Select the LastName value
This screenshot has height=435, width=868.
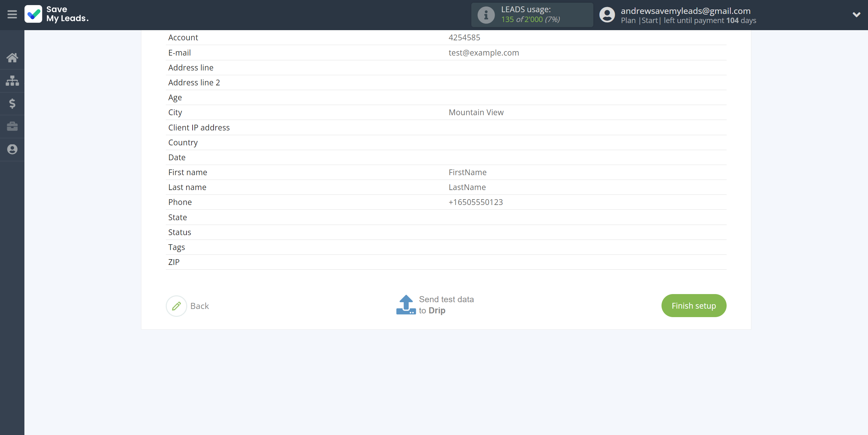click(x=467, y=187)
